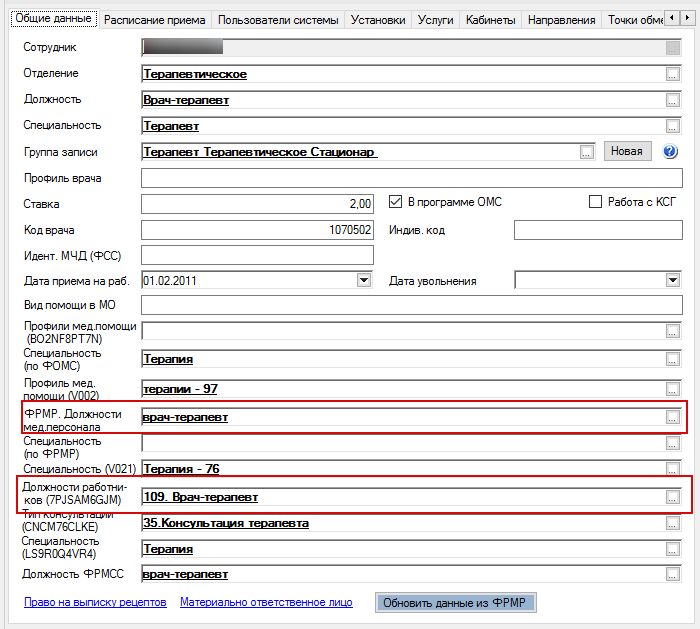Expand the Дата приема на раб. date dropdown
This screenshot has width=700, height=629.
(364, 281)
